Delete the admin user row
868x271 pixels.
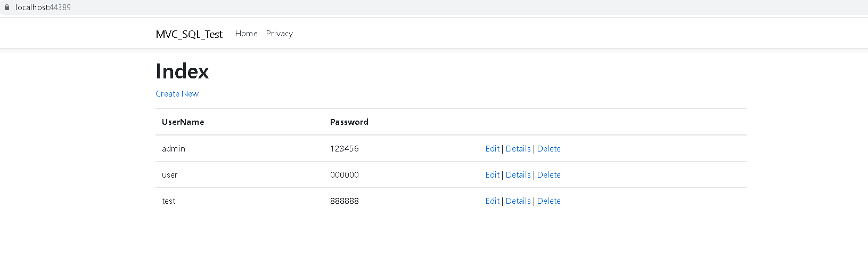(x=548, y=149)
